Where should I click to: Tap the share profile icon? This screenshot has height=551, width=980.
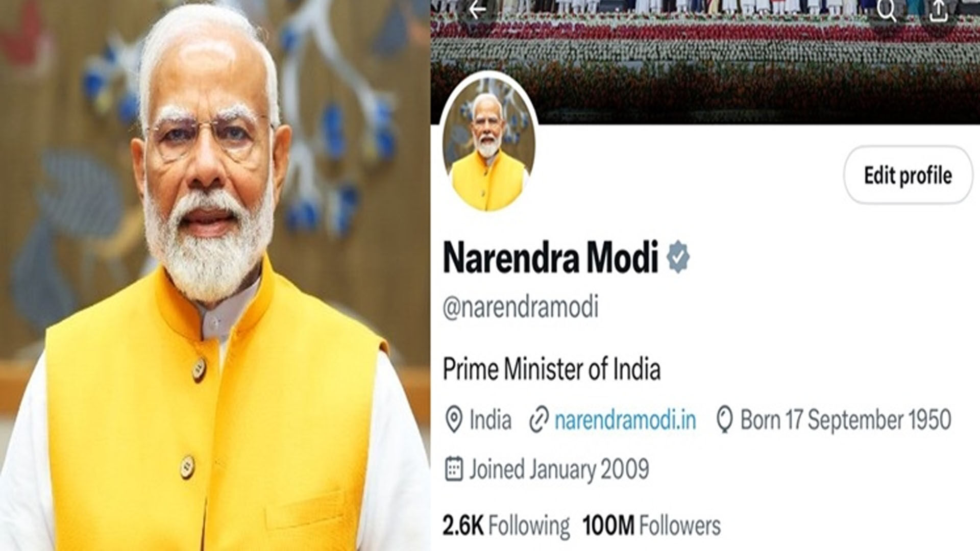[x=939, y=11]
